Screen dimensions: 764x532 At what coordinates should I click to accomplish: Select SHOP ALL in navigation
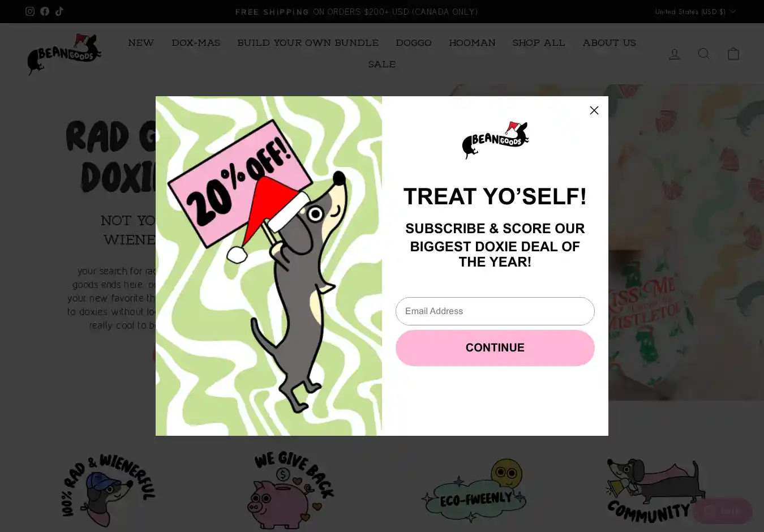coord(539,43)
